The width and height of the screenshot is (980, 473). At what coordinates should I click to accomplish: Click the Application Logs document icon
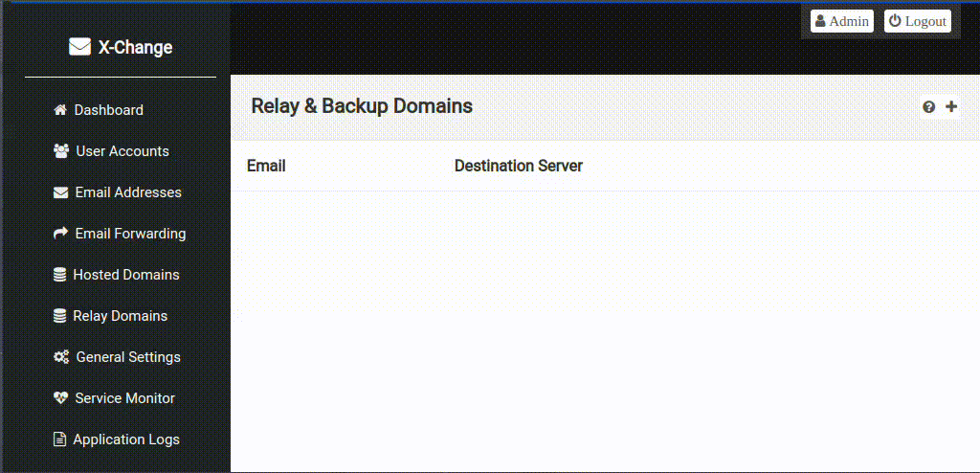pos(59,439)
